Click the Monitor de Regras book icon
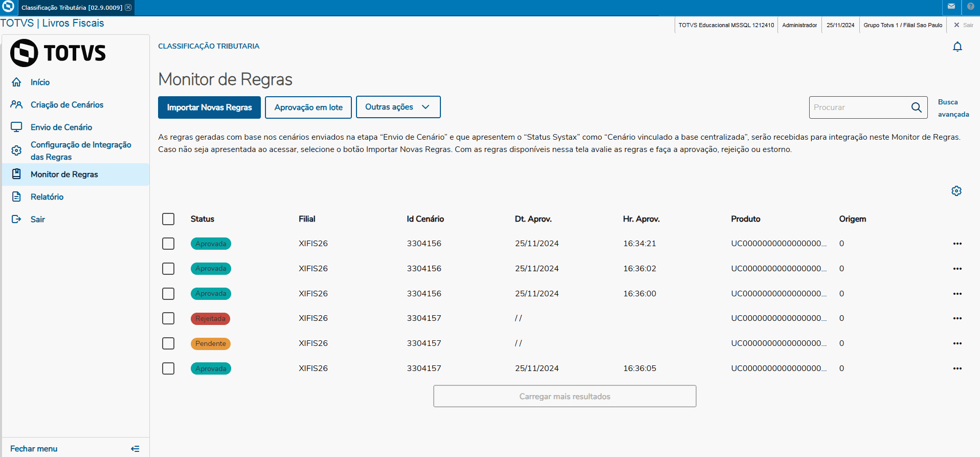Image resolution: width=980 pixels, height=457 pixels. click(16, 174)
